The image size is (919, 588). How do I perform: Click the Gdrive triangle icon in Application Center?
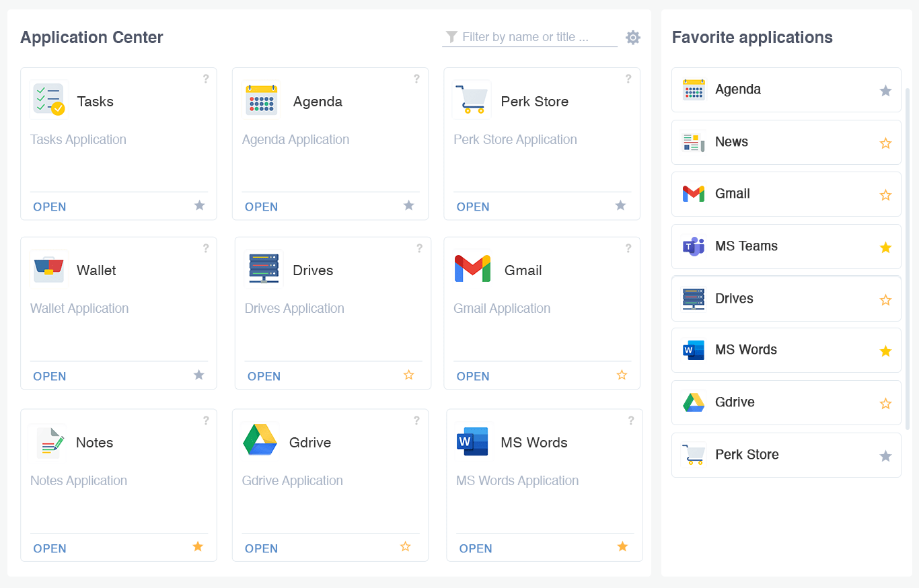coord(260,440)
